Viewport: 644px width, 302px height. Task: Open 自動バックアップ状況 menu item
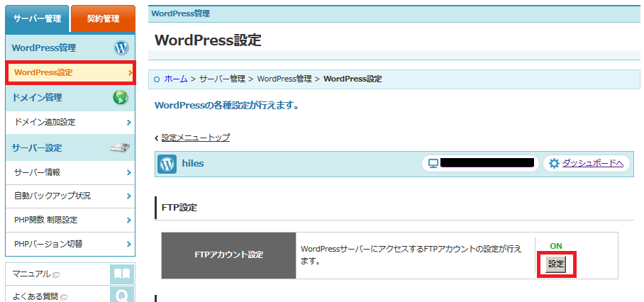coord(70,196)
